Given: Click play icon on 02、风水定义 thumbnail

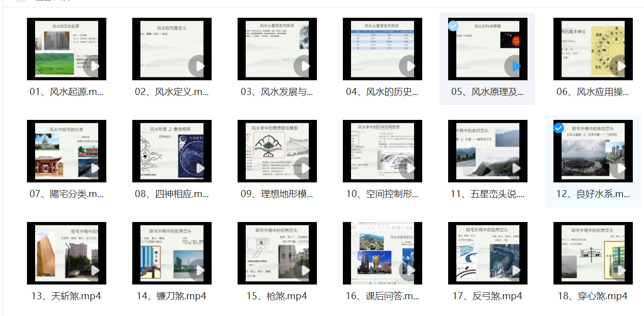Looking at the screenshot, I should [199, 66].
